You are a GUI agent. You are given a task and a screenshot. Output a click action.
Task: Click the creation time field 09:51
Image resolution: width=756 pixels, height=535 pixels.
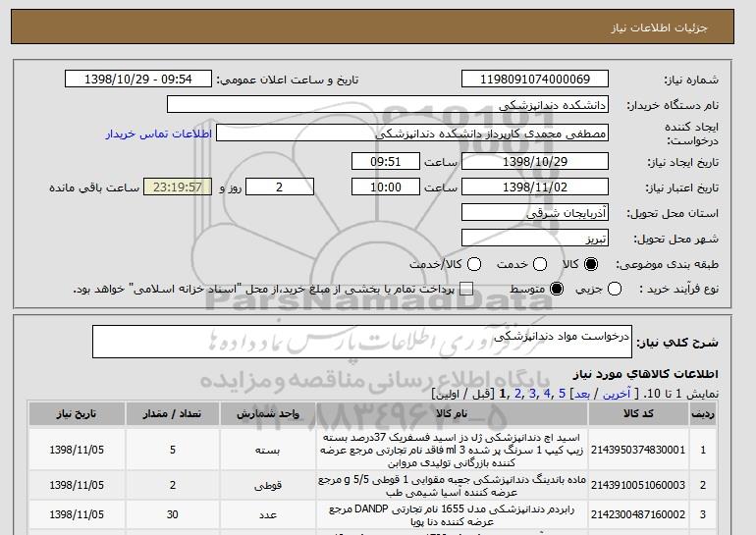(386, 161)
